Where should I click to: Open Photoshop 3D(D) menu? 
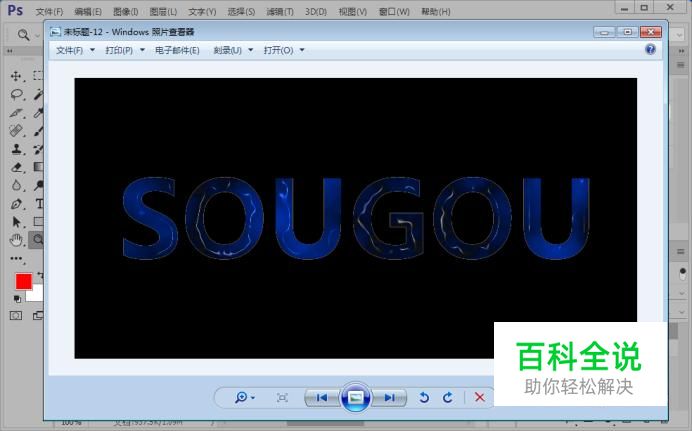pyautogui.click(x=316, y=12)
